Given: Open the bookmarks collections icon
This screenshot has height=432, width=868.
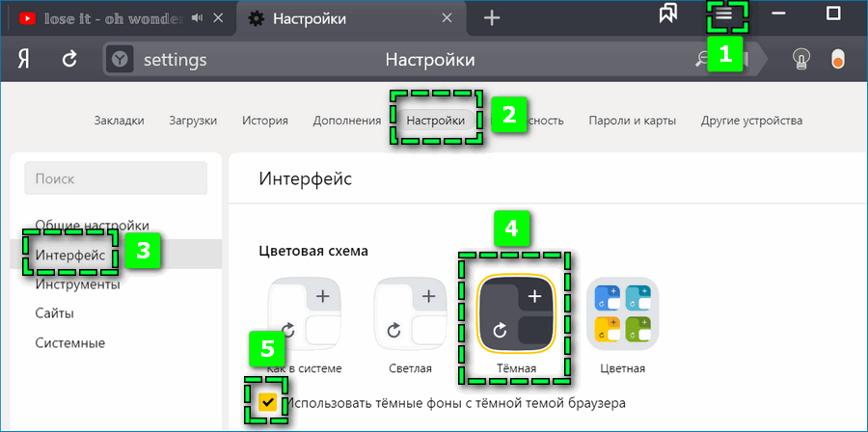Looking at the screenshot, I should (x=668, y=14).
